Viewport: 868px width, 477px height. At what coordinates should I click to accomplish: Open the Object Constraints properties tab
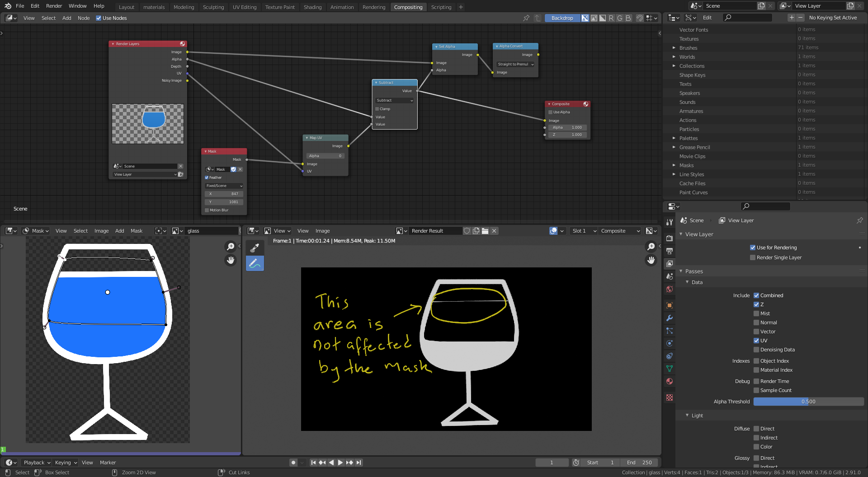coord(670,356)
